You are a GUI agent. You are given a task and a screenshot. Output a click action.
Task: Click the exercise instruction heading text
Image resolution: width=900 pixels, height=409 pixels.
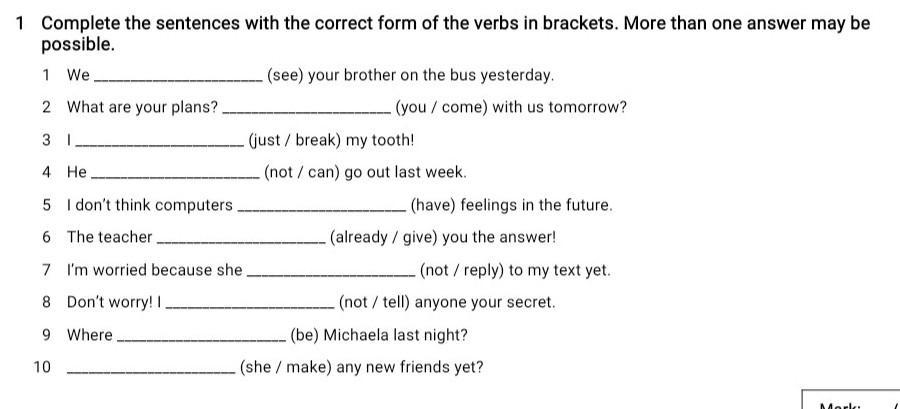[x=456, y=34]
